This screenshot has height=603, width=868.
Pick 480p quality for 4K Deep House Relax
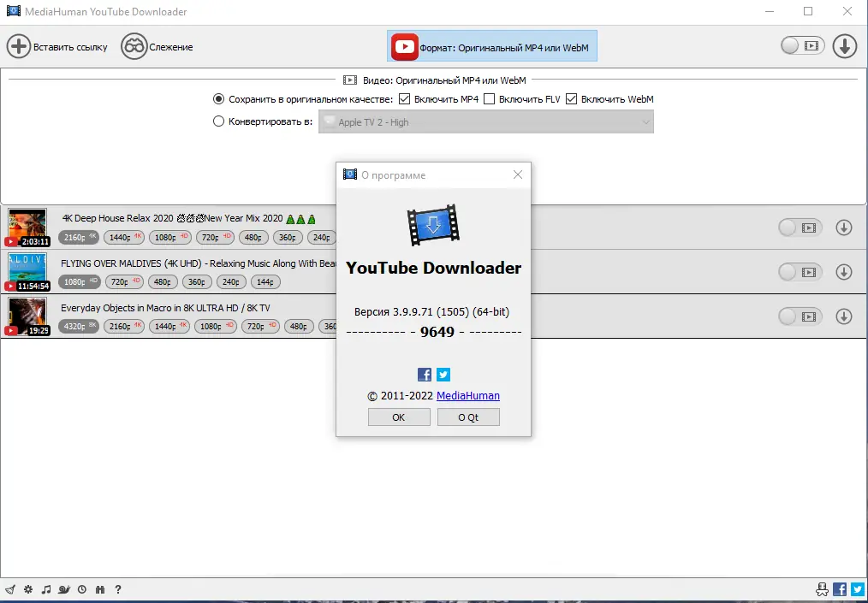click(253, 237)
